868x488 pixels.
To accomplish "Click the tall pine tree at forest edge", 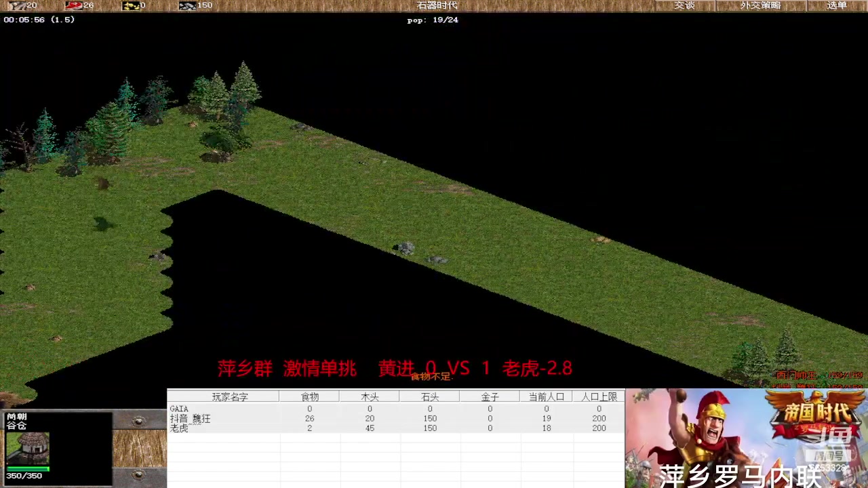I will point(244,85).
